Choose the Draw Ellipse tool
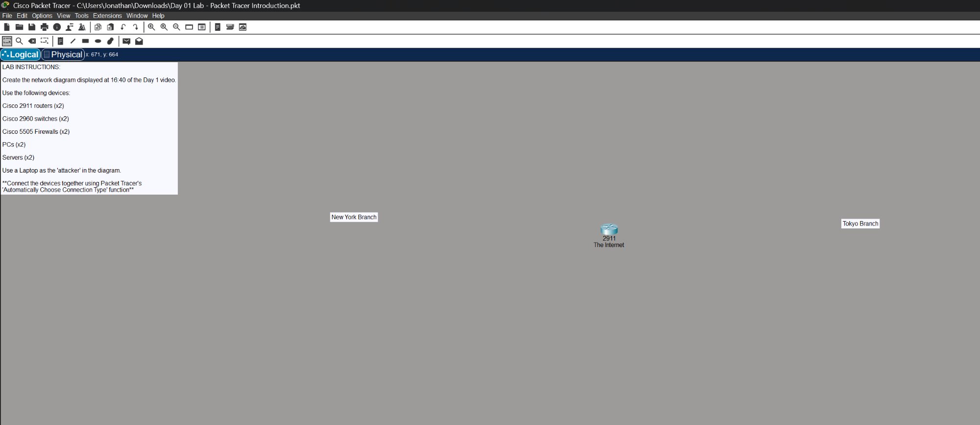 coord(98,41)
